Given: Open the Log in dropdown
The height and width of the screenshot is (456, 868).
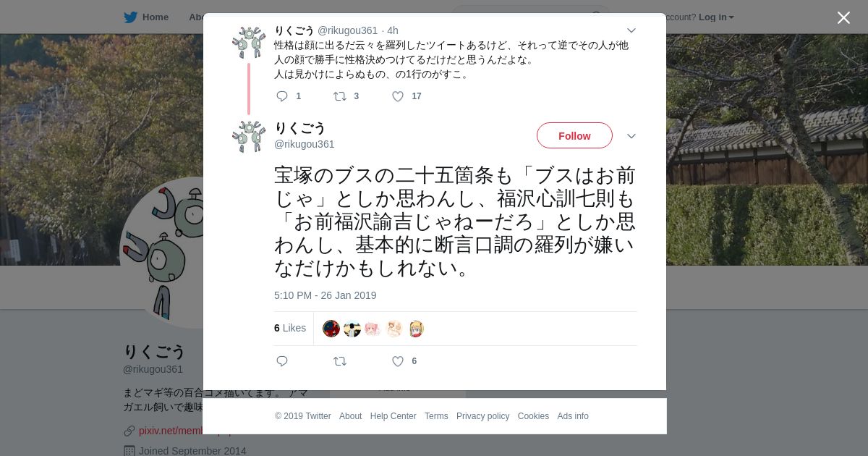Looking at the screenshot, I should coord(716,17).
